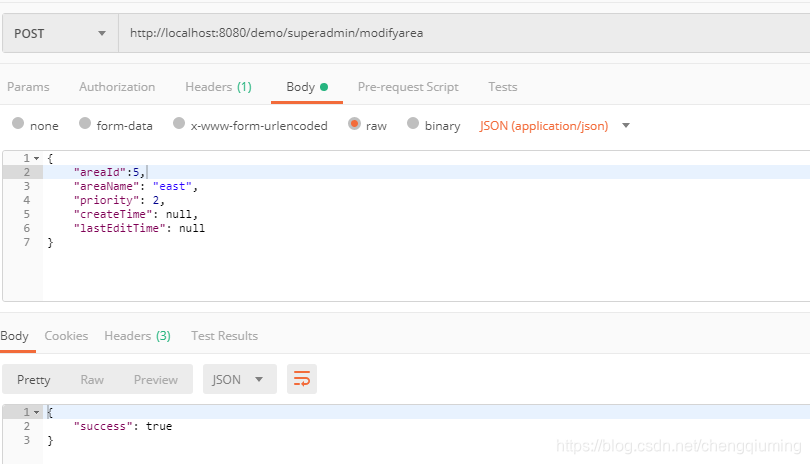Switch to the Params tab
Viewport: 810px width, 464px height.
pos(28,87)
